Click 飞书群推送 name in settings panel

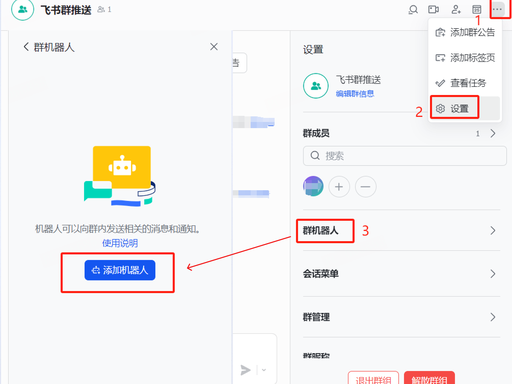click(358, 80)
